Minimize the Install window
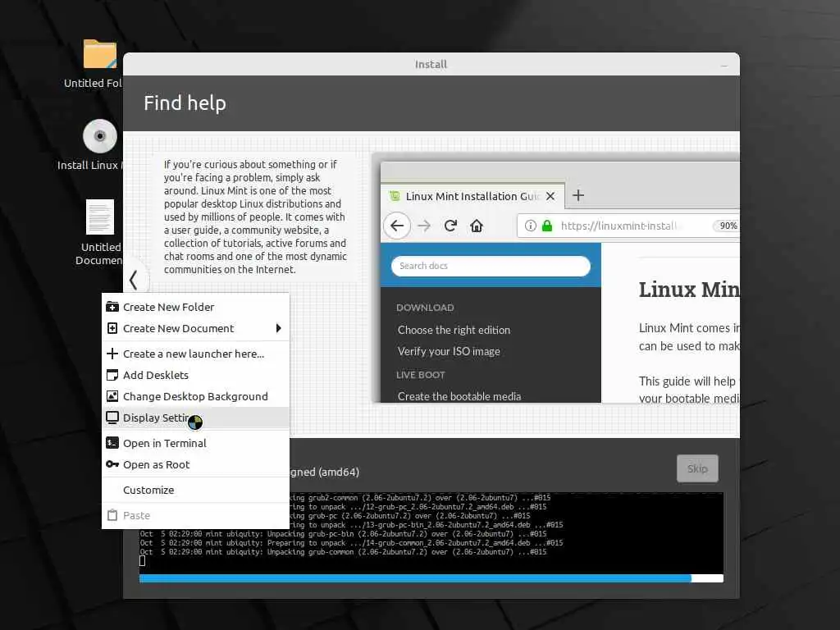This screenshot has height=630, width=840. tap(724, 65)
